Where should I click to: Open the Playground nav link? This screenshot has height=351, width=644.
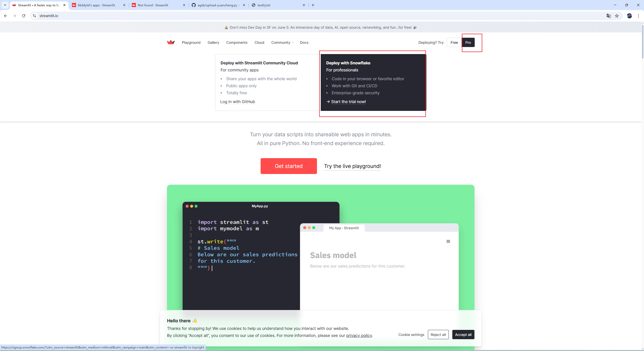pyautogui.click(x=191, y=42)
